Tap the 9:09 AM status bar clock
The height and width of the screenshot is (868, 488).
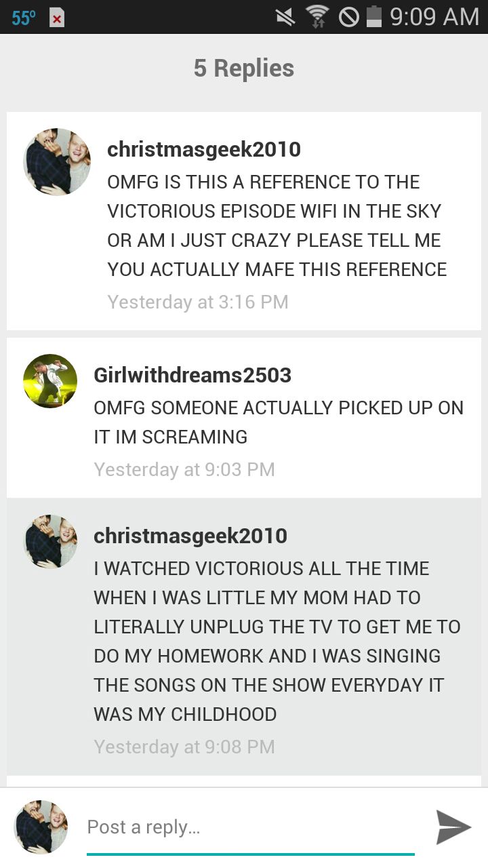[434, 16]
